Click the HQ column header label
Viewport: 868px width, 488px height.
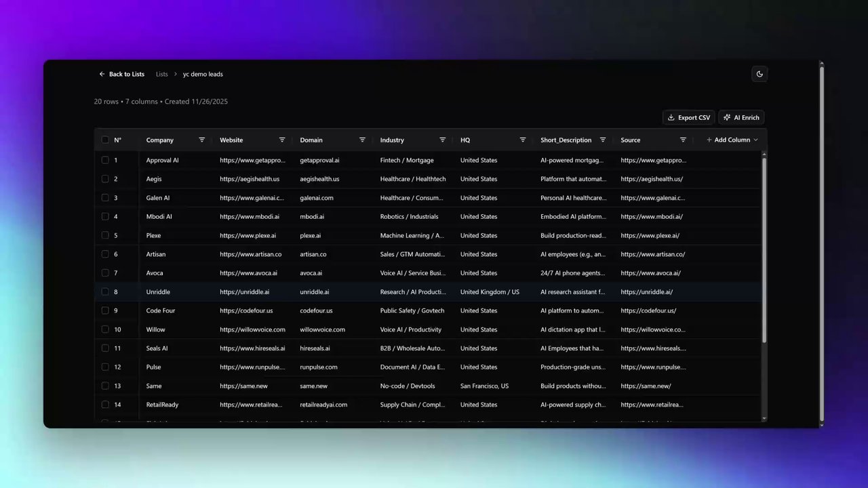(465, 140)
